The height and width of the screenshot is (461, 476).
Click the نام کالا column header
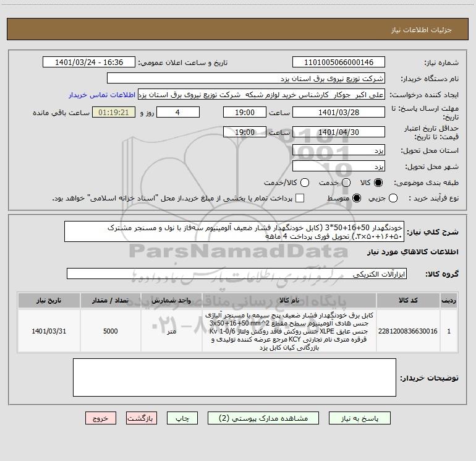(289, 300)
